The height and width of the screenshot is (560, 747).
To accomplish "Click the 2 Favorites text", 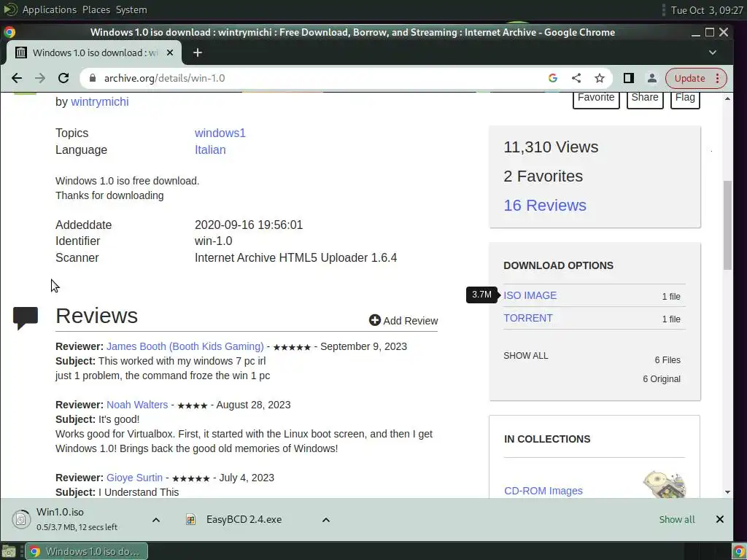I will point(543,176).
